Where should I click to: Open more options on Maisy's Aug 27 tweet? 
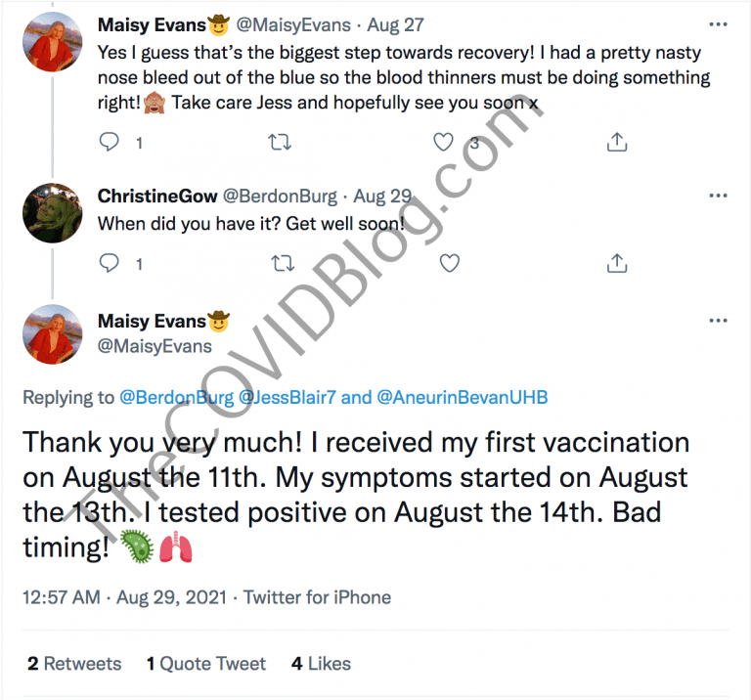[x=718, y=22]
